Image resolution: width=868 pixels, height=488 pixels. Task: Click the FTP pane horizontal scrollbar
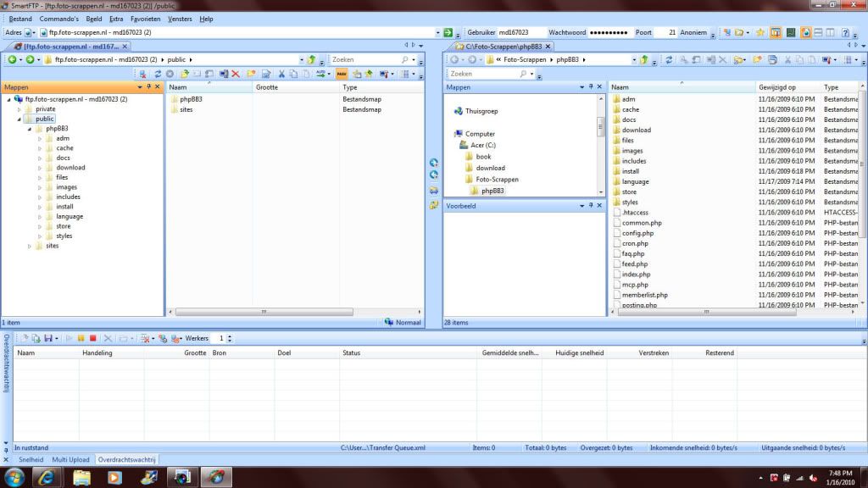tap(264, 312)
